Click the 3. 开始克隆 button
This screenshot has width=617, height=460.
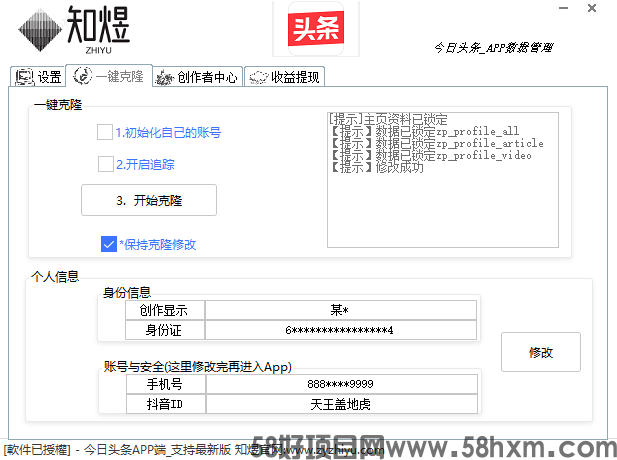coord(149,200)
